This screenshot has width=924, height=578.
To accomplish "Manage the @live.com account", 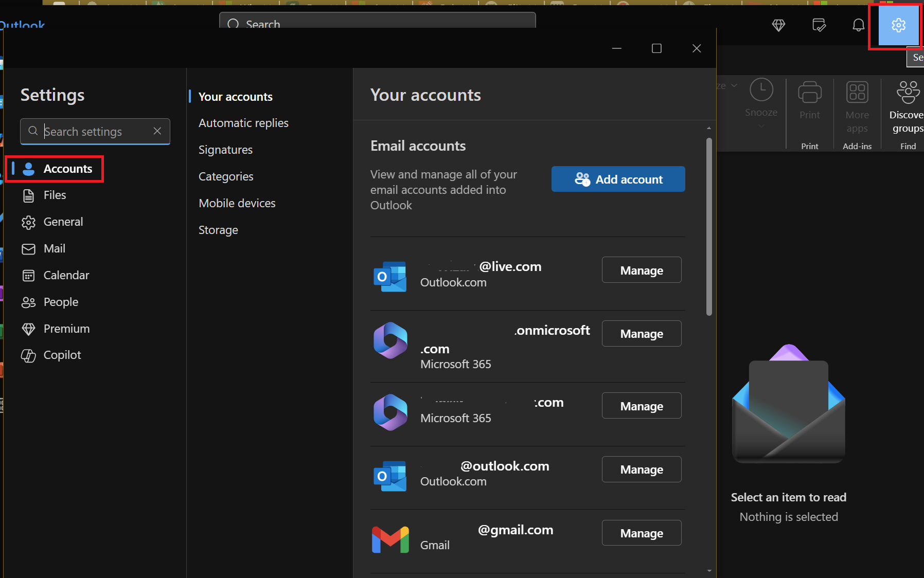I will coord(642,270).
